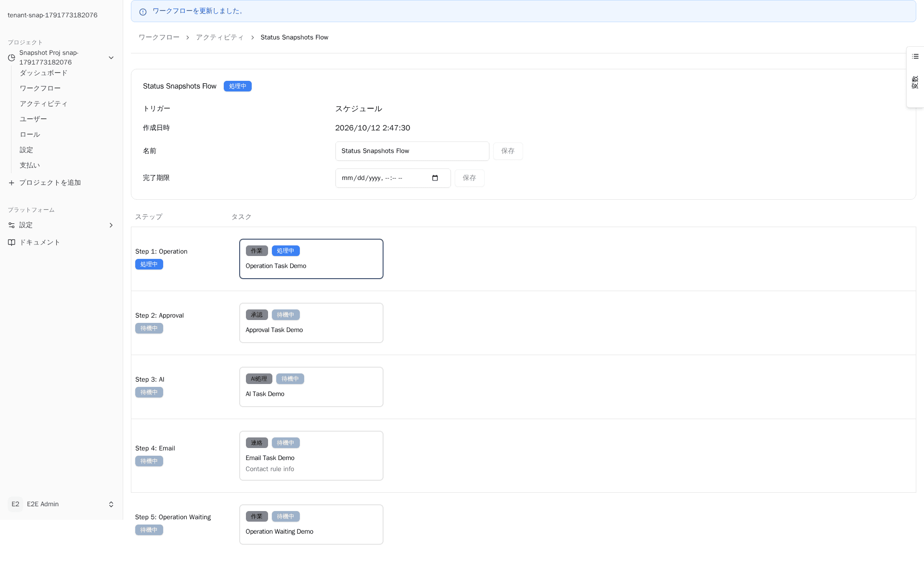Open the list icon on the right panel

click(x=915, y=57)
